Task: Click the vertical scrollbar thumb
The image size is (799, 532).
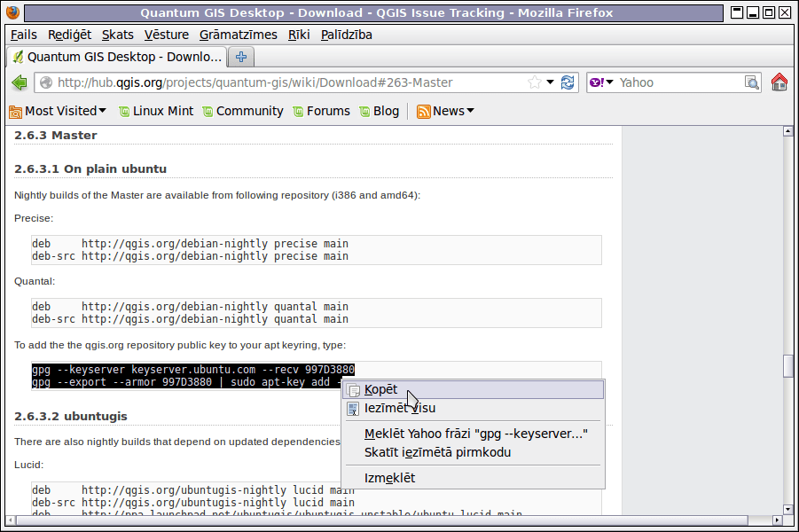Action: [x=787, y=366]
